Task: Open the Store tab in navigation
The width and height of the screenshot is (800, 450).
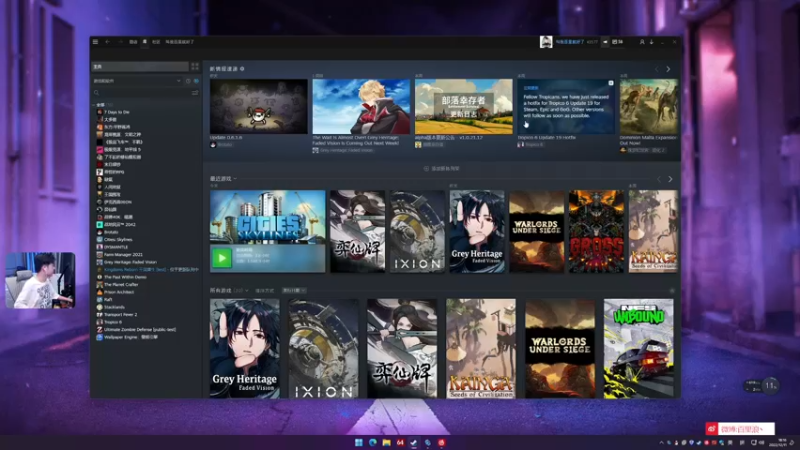Action: click(133, 42)
